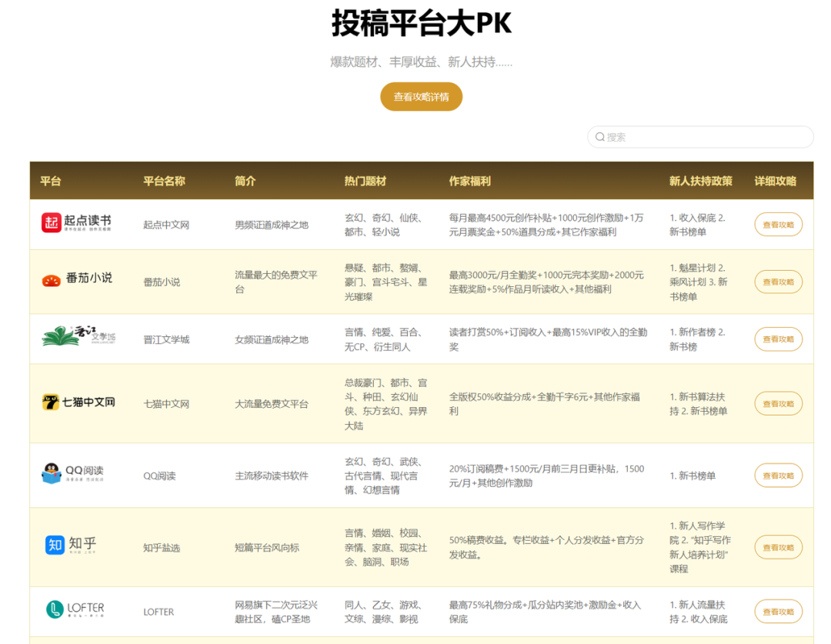The height and width of the screenshot is (644, 831).
Task: Click 男频证道成神之地 description
Action: click(272, 225)
